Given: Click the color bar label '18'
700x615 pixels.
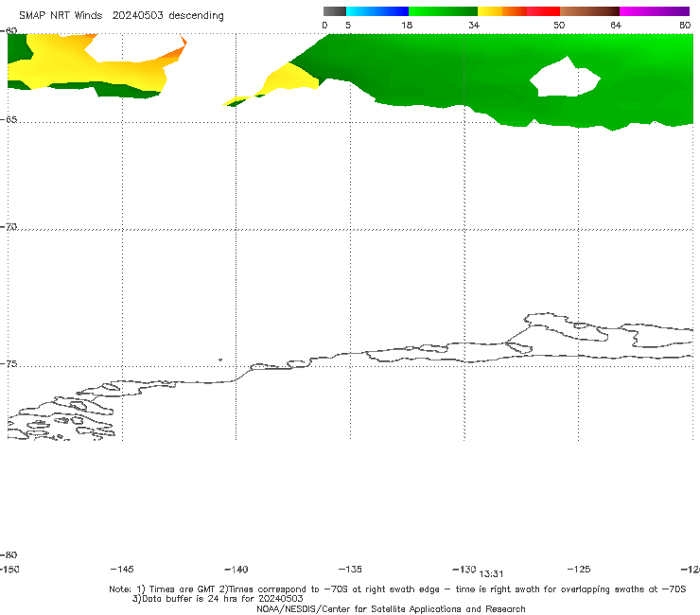Looking at the screenshot, I should tap(407, 25).
